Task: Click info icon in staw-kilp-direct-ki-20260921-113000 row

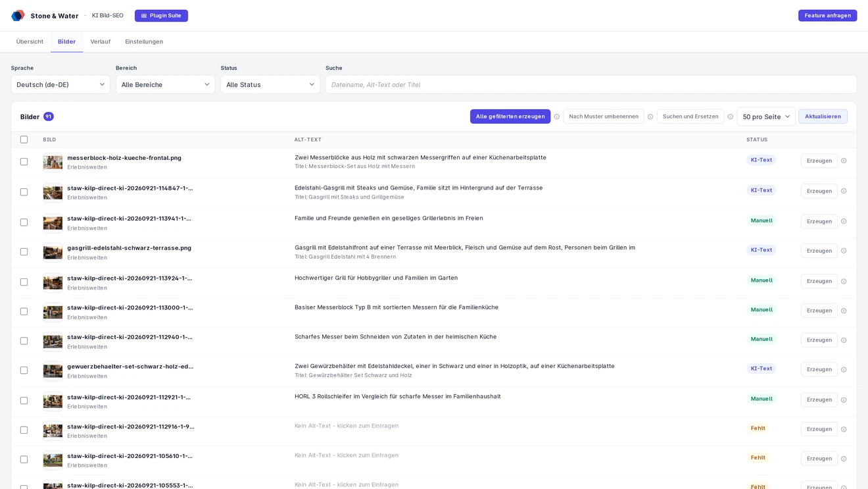Action: click(844, 311)
